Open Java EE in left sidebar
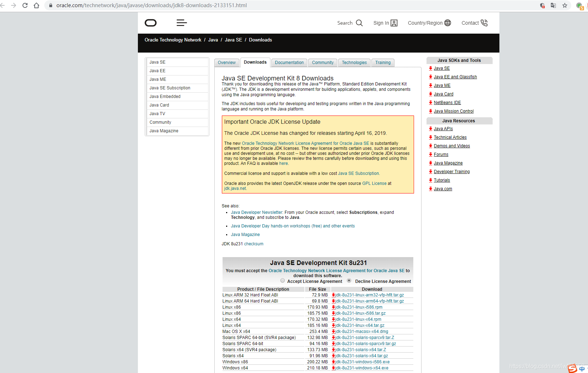The width and height of the screenshot is (588, 373). (x=178, y=71)
